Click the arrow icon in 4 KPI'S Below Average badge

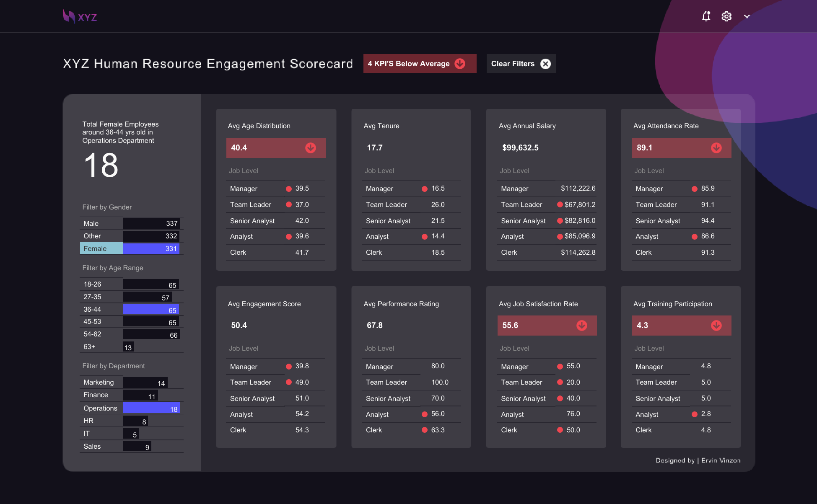[460, 64]
